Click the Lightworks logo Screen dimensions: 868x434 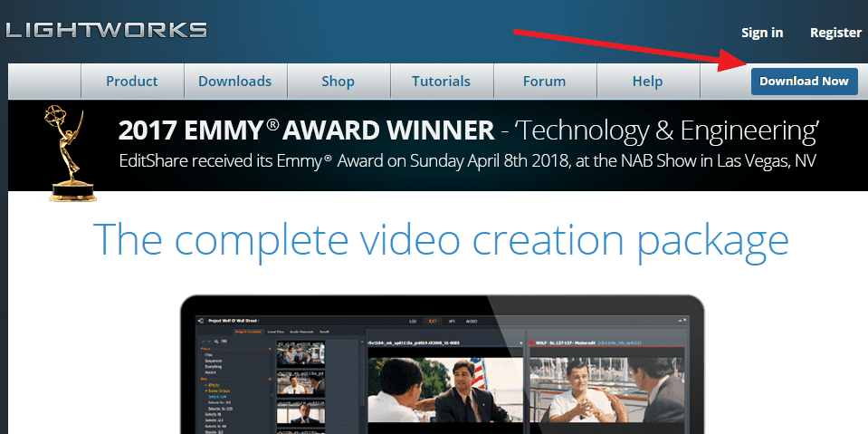pos(106,30)
